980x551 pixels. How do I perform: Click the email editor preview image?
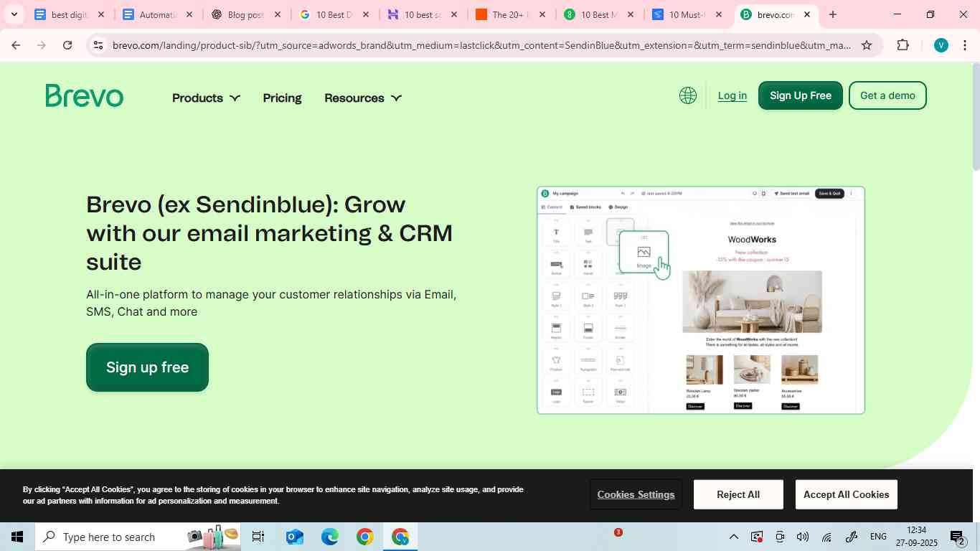700,300
